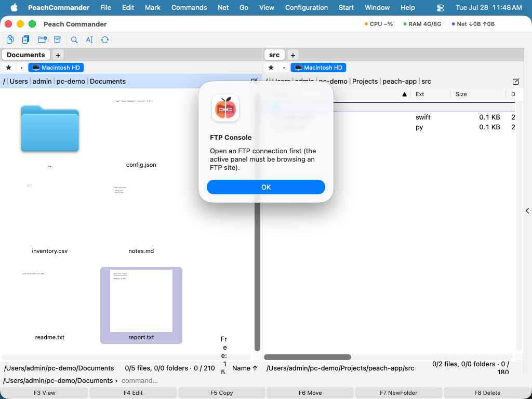Click the refresh arrows toolbar icon
The width and height of the screenshot is (532, 399).
tap(105, 39)
